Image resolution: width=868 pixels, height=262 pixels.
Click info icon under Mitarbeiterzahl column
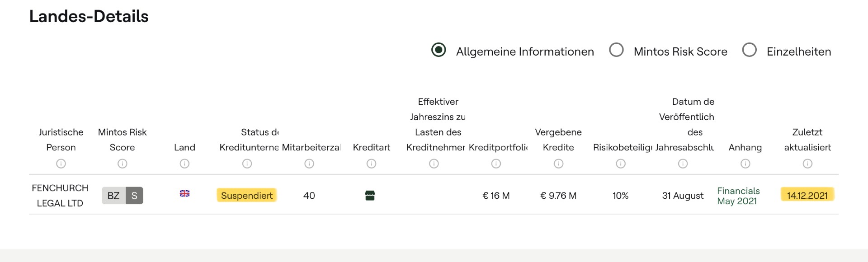(x=309, y=164)
